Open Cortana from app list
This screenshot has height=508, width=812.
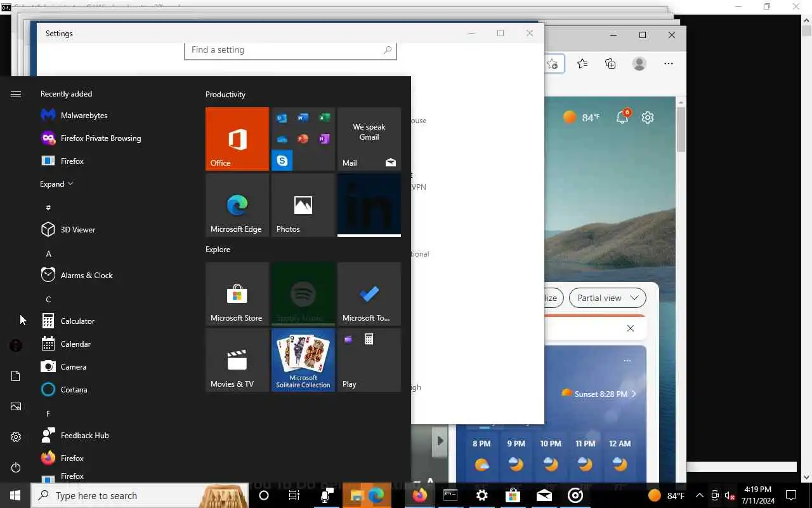tap(108, 389)
